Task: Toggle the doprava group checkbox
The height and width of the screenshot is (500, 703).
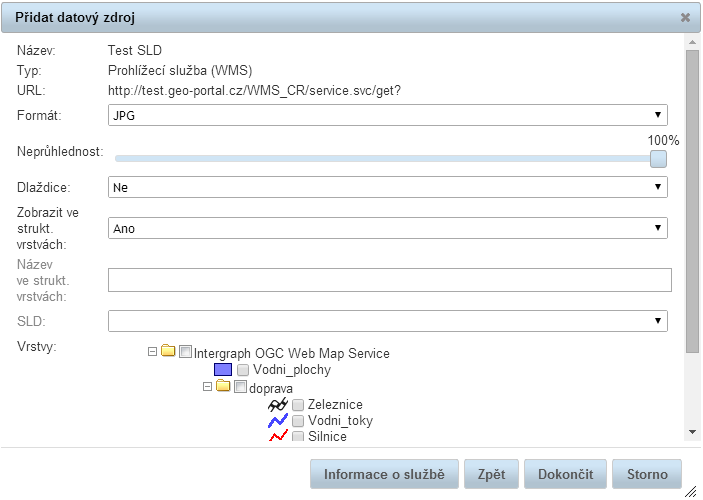Action: [240, 387]
